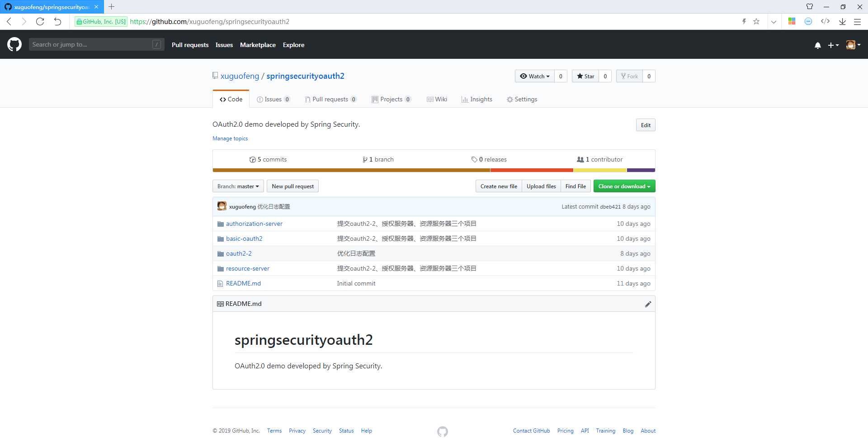Open the Settings tab

522,99
